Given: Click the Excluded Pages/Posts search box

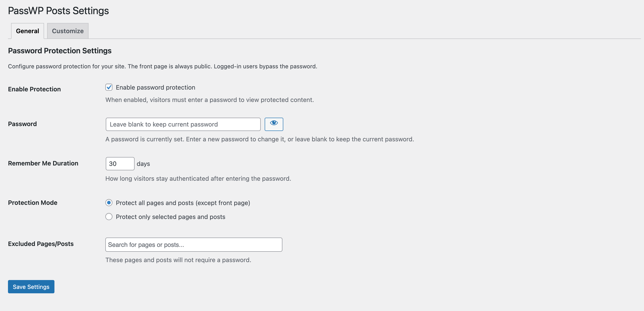Looking at the screenshot, I should (194, 245).
